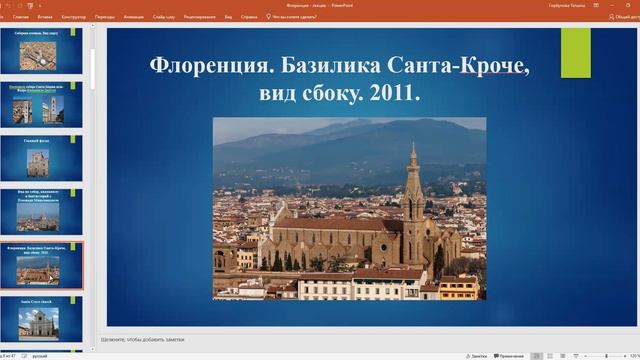Select the slide thumbnail with two tower photos

coord(41,104)
